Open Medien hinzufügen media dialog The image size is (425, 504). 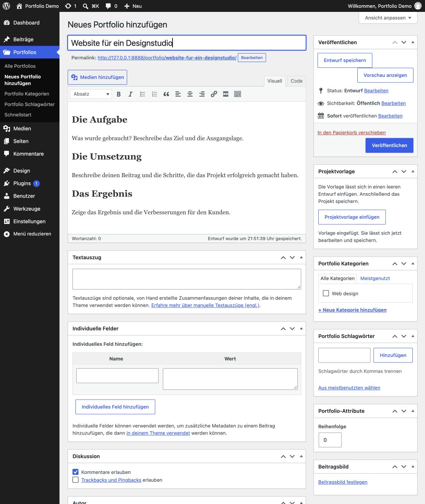(x=97, y=77)
